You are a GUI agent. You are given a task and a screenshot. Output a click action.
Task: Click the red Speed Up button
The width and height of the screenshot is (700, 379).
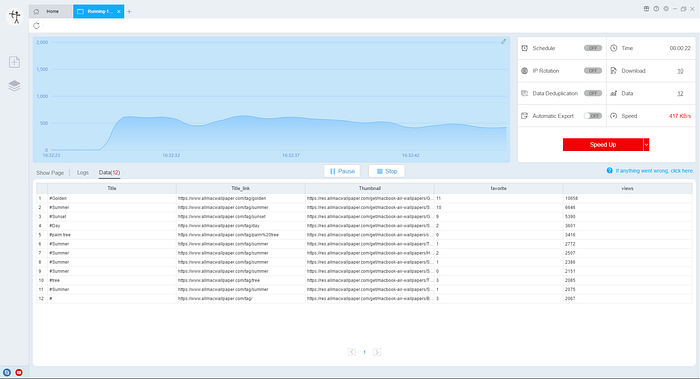click(603, 145)
